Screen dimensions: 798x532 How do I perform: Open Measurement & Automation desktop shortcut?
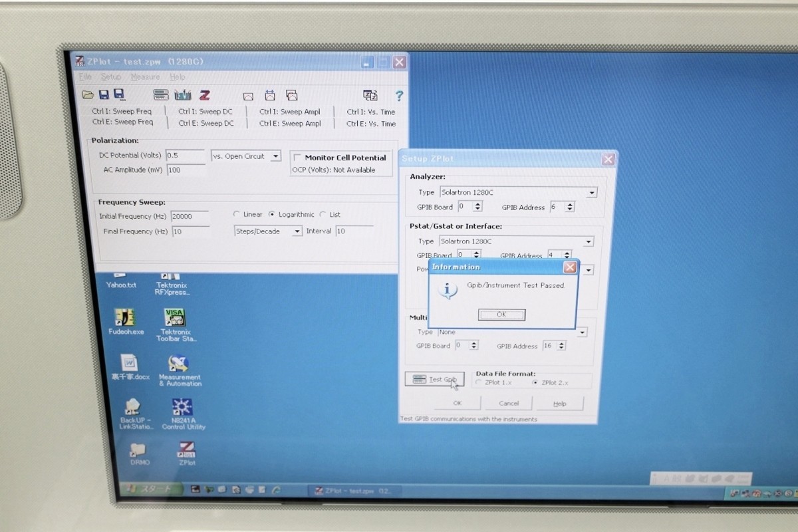tap(179, 370)
